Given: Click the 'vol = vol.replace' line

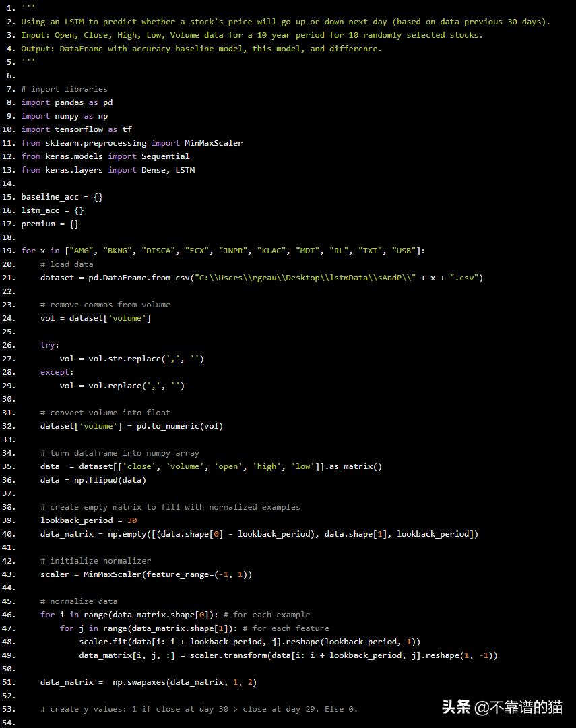Looking at the screenshot, I should [x=122, y=386].
